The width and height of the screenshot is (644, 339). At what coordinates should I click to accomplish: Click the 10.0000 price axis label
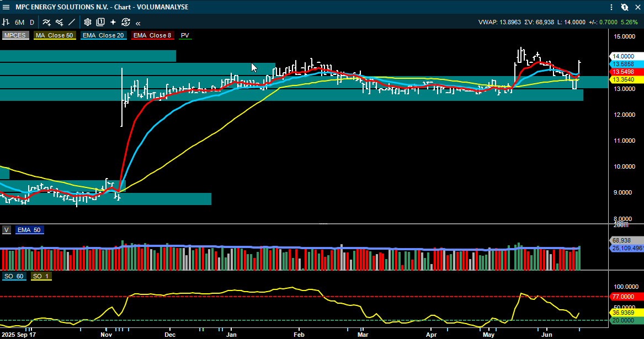(624, 166)
